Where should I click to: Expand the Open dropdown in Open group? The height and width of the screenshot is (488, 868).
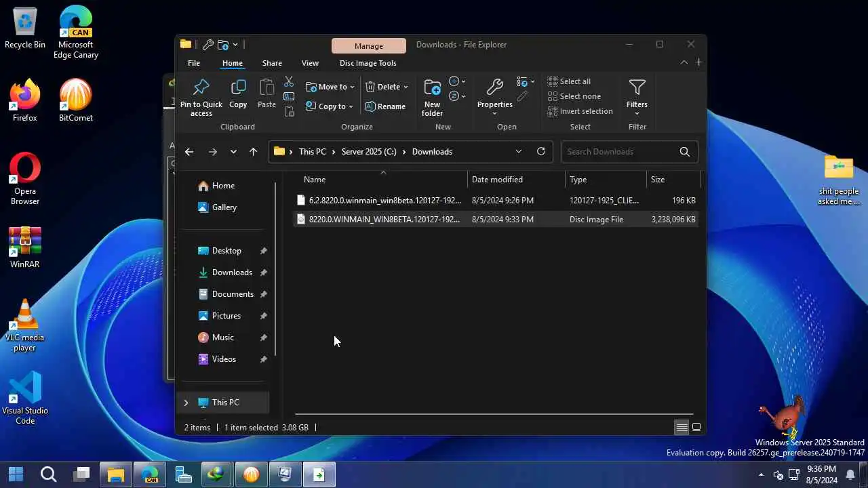pos(526,81)
